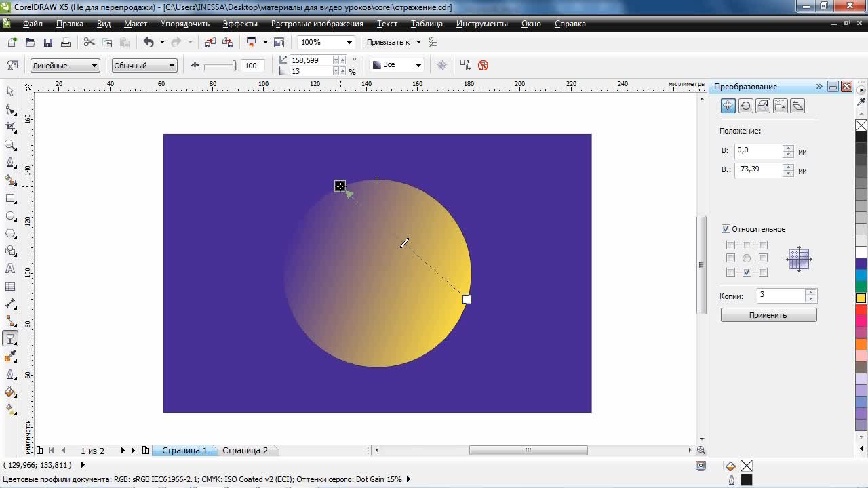This screenshot has height=488, width=868.
Task: Open transparency target Все dropdown
Action: click(x=418, y=65)
